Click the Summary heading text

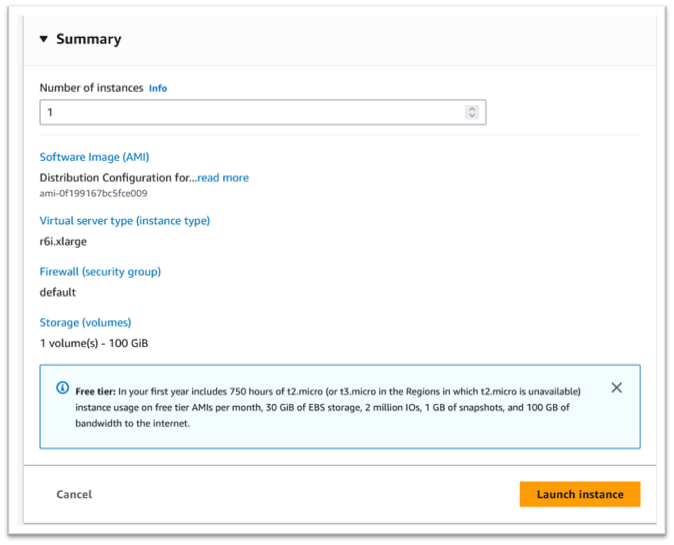click(x=88, y=40)
